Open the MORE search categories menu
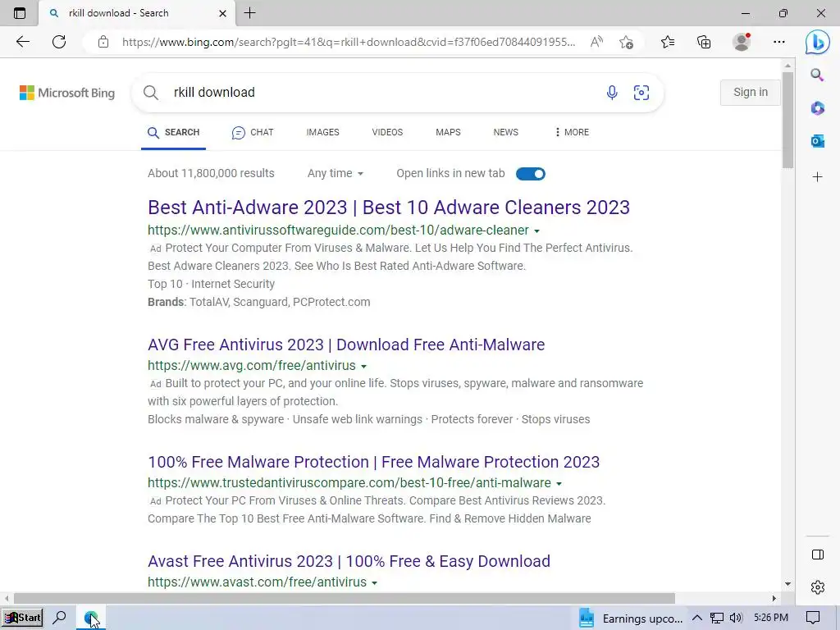 pos(572,132)
